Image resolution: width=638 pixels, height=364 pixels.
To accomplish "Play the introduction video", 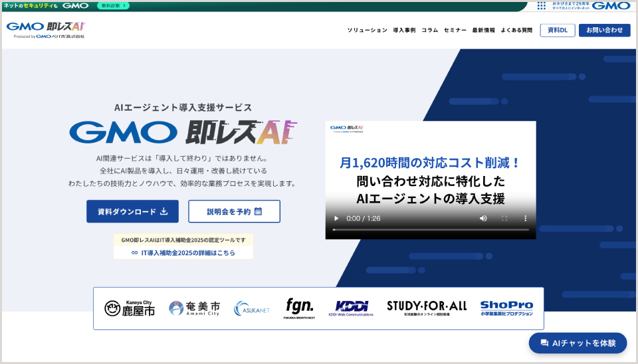I will 336,219.
